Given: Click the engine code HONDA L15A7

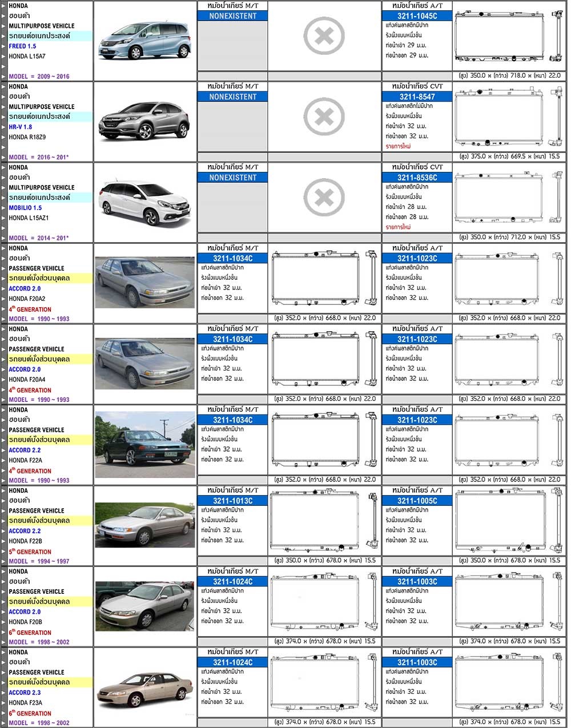Looking at the screenshot, I should [x=27, y=57].
